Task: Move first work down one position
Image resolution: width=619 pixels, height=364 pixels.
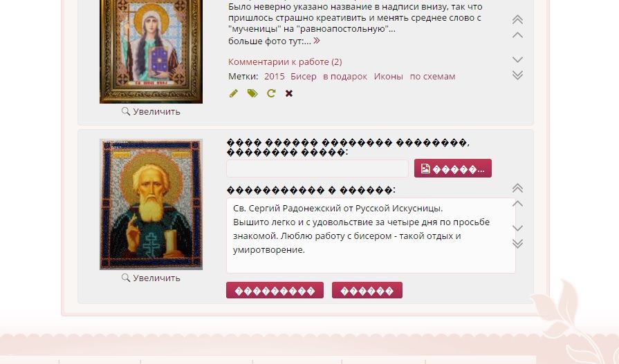Action: (x=517, y=59)
